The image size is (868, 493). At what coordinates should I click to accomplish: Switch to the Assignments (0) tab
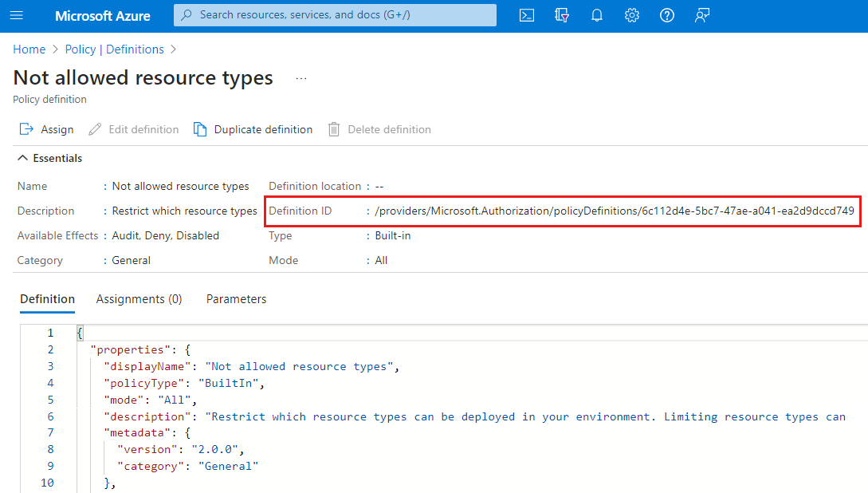point(139,299)
